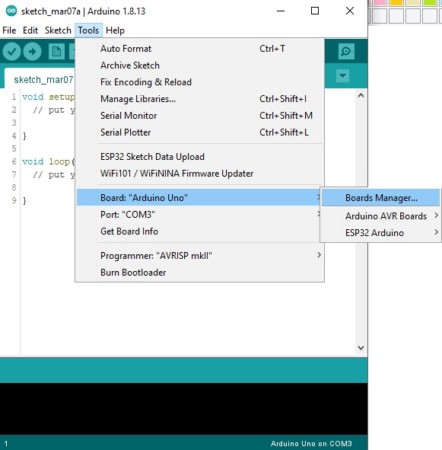Click the Verify checkmark toolbar icon
Screen dimensions: 442x450
(x=12, y=52)
